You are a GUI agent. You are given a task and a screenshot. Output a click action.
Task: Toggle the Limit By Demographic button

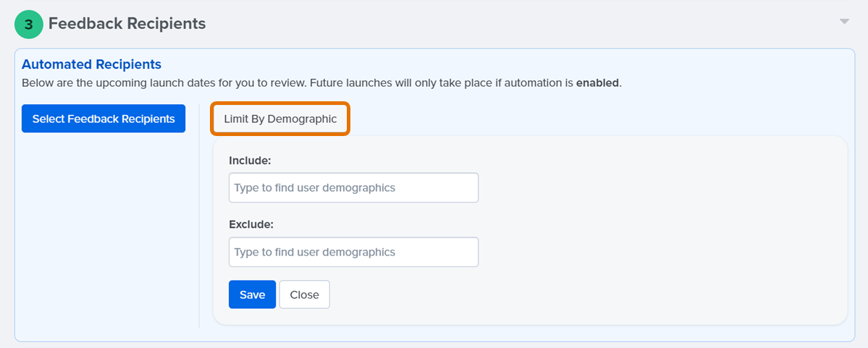[280, 119]
